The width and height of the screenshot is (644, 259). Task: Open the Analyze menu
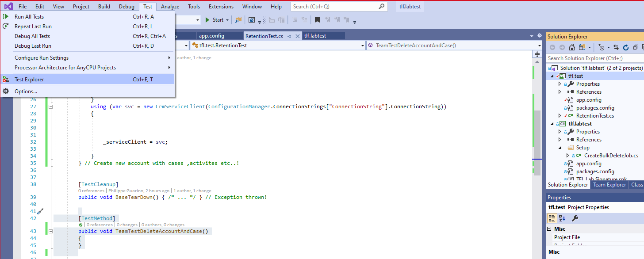click(170, 7)
